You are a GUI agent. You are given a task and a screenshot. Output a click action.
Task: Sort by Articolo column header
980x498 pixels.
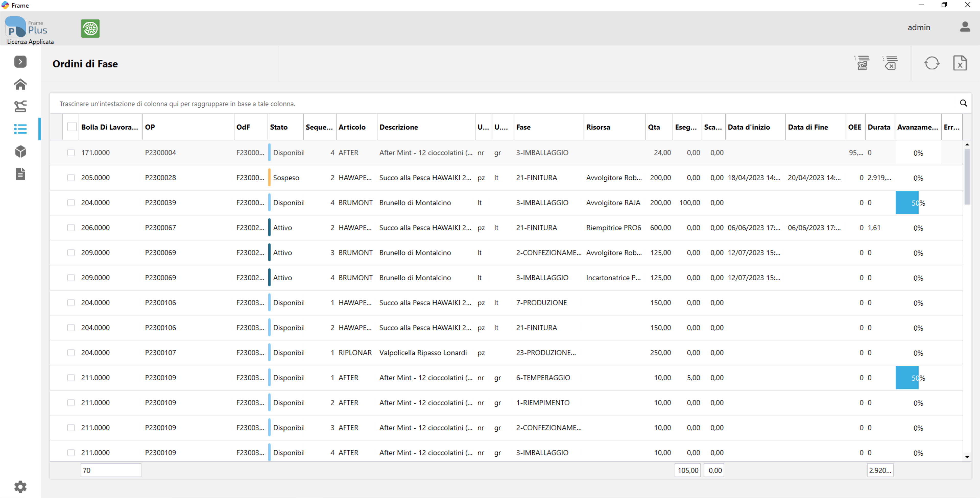point(356,127)
